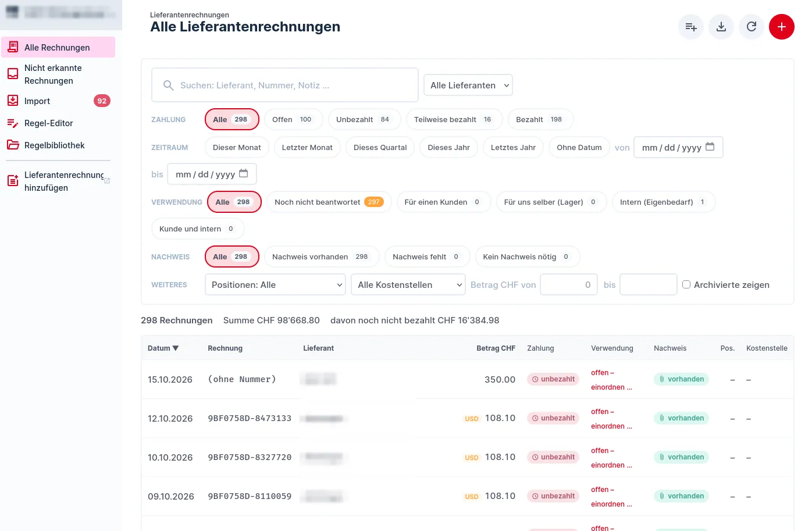Filter by 'Ohne Datum' period
The image size is (812, 531).
click(579, 147)
